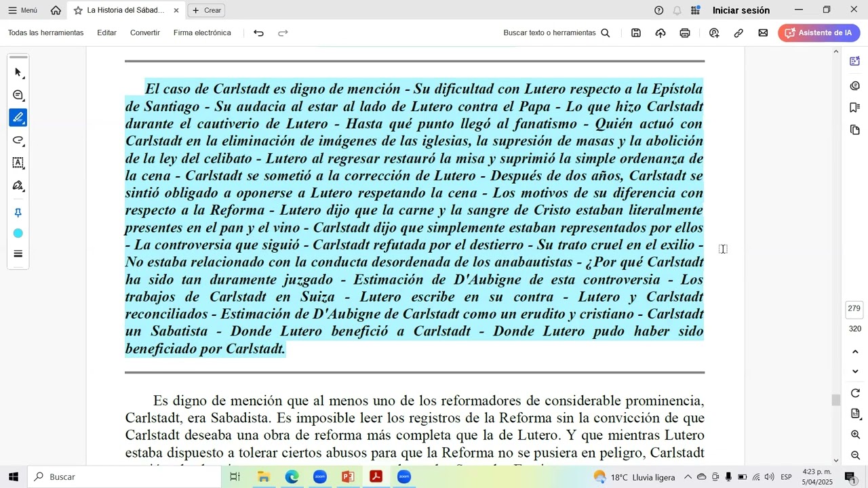
Task: Open the Menú hamburger menu
Action: pos(22,10)
